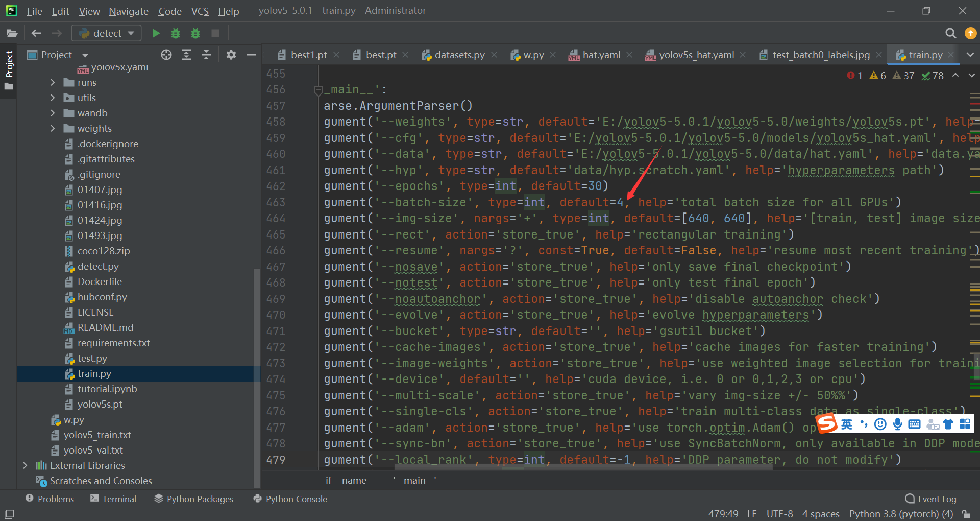
Task: Open Project view mode dropdown
Action: (85, 55)
